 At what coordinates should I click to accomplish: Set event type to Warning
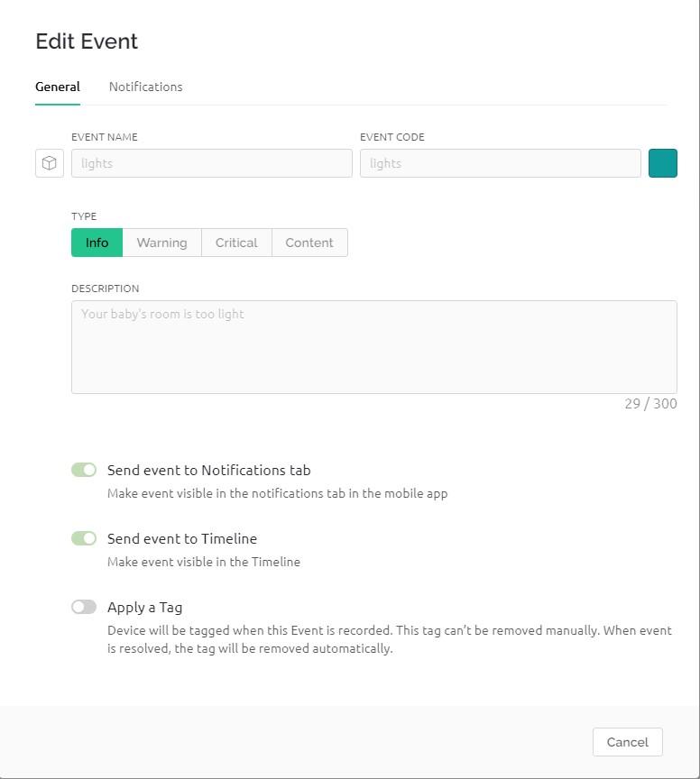(x=161, y=243)
